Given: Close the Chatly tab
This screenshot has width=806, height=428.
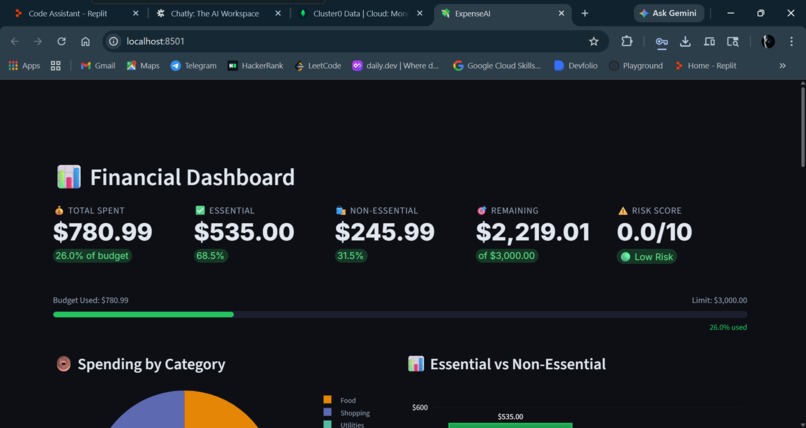Looking at the screenshot, I should pos(278,13).
